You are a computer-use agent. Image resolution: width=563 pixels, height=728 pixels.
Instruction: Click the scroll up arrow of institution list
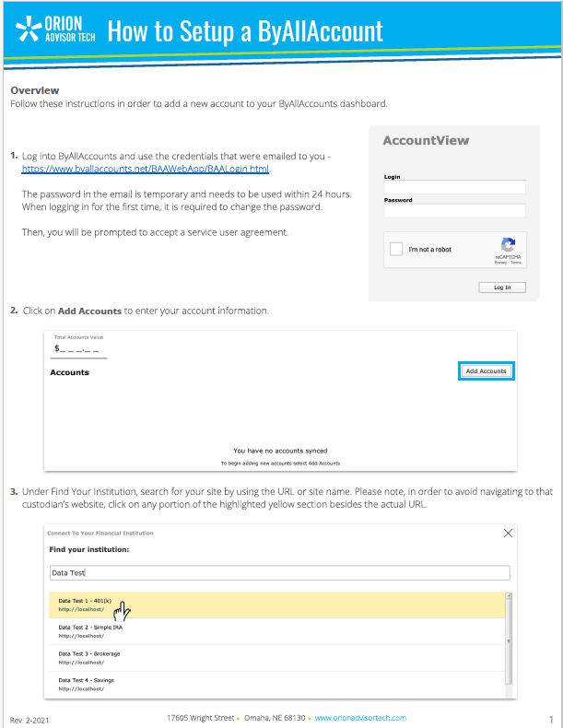(x=509, y=595)
